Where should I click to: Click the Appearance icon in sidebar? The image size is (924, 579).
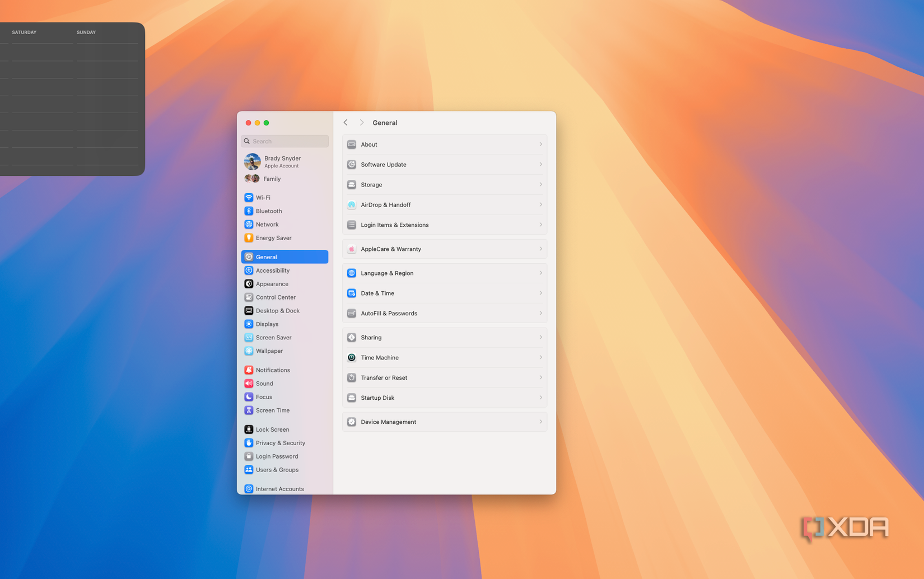tap(249, 284)
